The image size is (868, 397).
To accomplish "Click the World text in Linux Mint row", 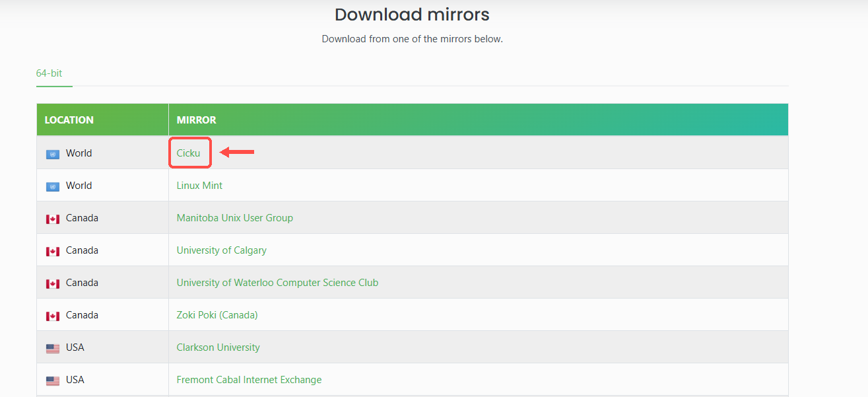I will pyautogui.click(x=79, y=186).
